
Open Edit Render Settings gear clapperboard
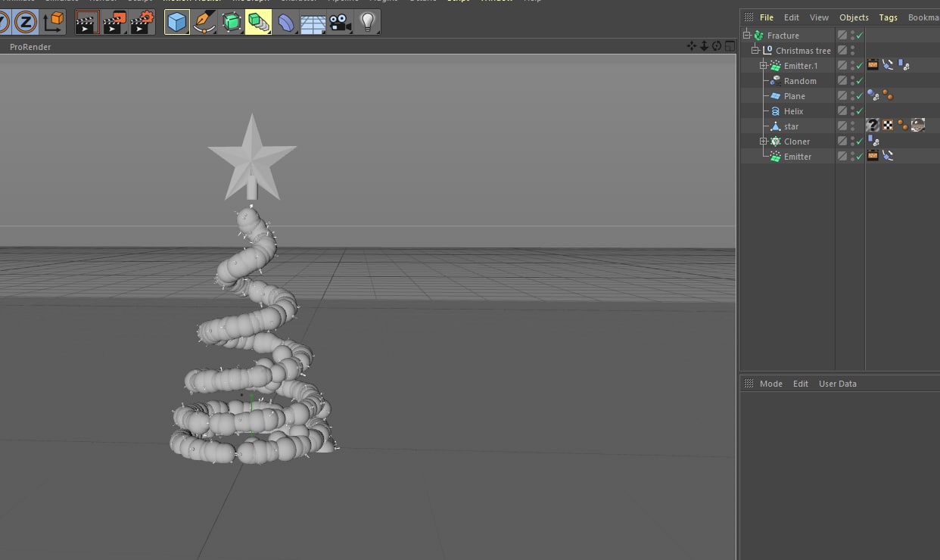coord(142,22)
